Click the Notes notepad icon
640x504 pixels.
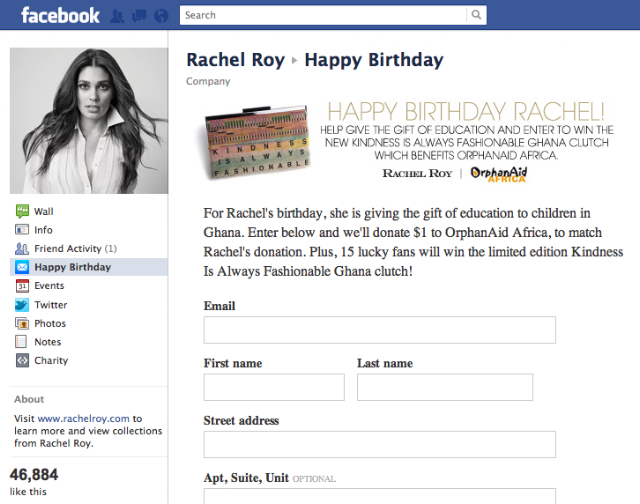pos(21,342)
